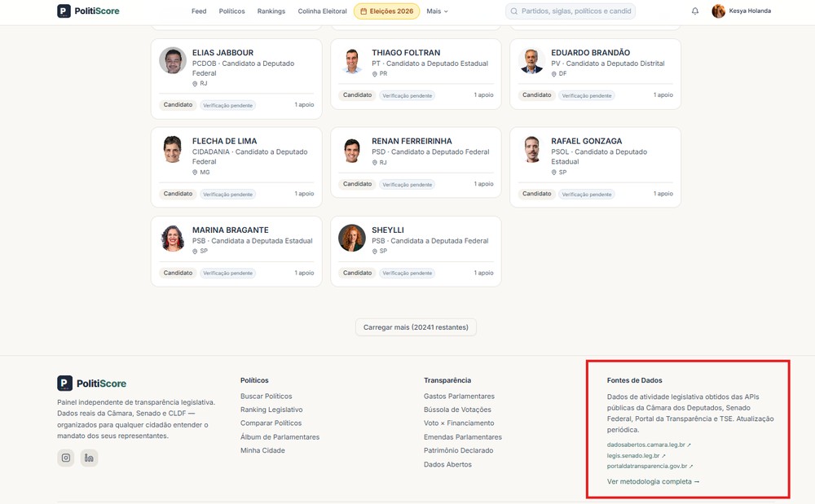Click the FLECHA DE LIMA name

click(x=225, y=141)
